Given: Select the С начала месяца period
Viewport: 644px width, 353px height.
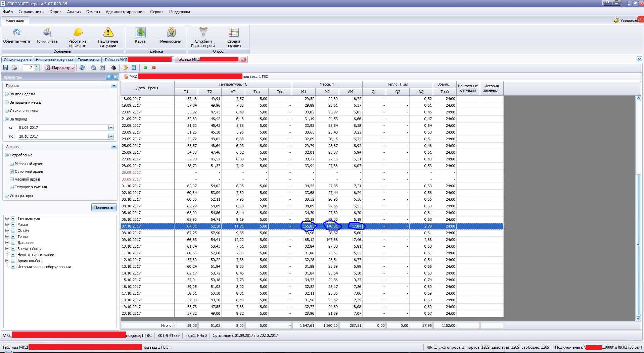Looking at the screenshot, I should click(7, 111).
